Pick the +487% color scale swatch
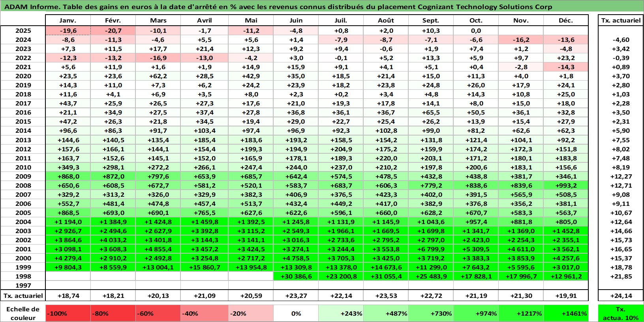This screenshot has height=322, width=644. [x=386, y=313]
